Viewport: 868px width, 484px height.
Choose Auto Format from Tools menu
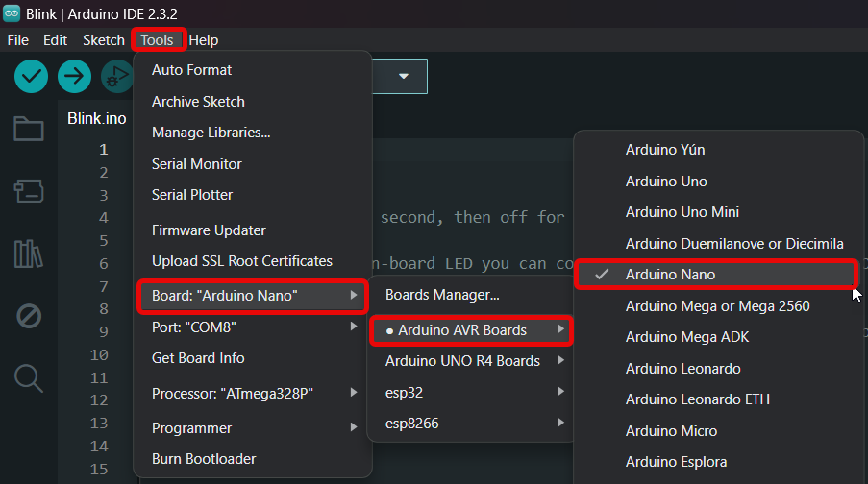pyautogui.click(x=253, y=70)
